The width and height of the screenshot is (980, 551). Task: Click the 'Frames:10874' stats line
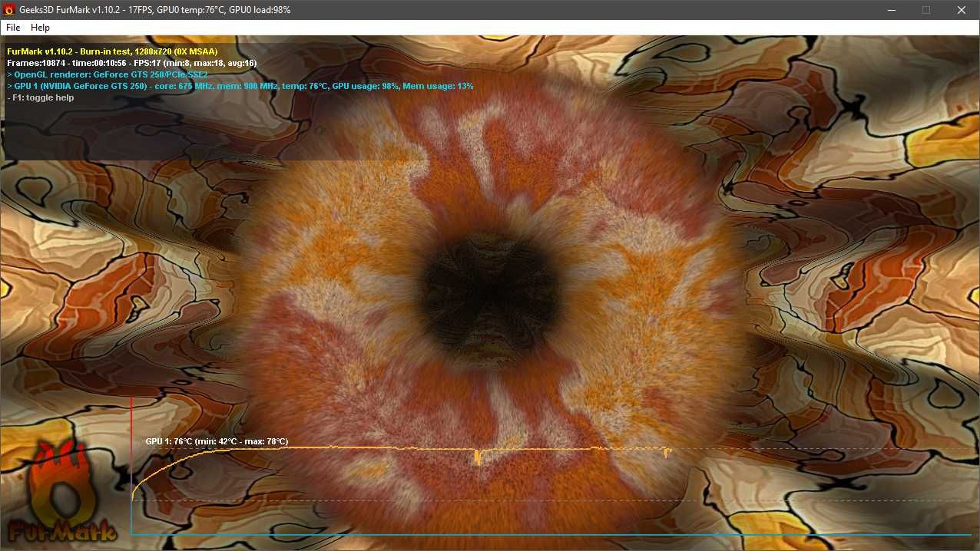coord(131,63)
